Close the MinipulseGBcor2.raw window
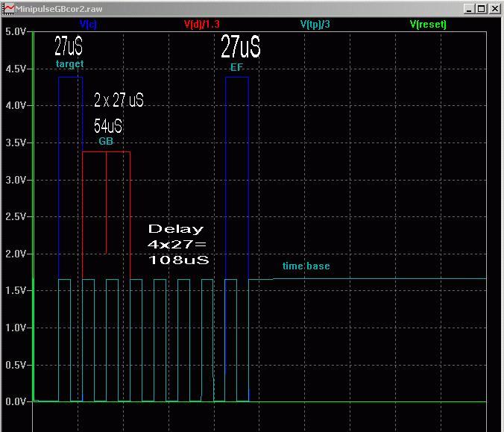 (x=494, y=9)
